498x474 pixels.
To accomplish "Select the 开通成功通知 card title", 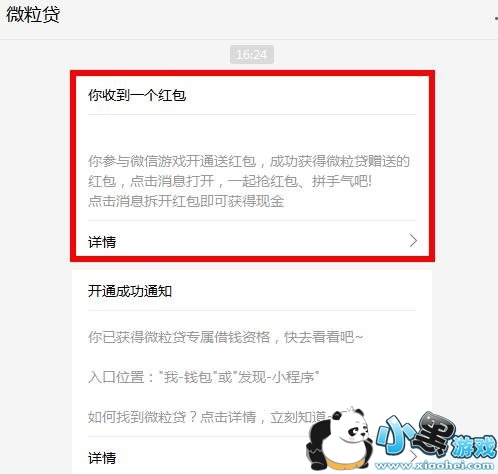I will pos(130,291).
